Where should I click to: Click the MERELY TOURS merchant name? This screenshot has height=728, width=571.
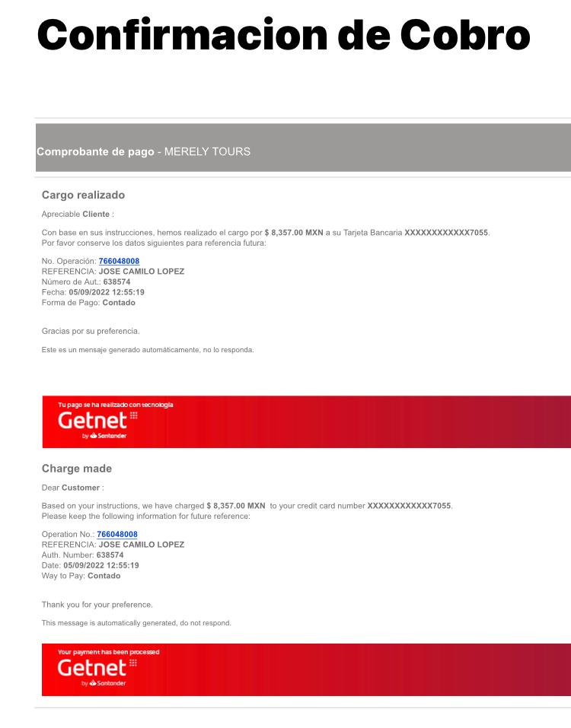207,151
